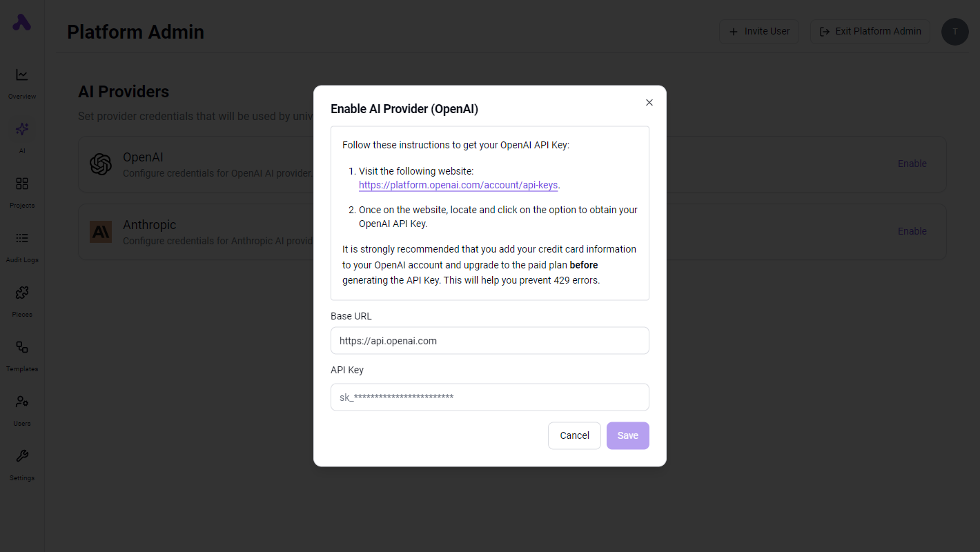
Task: Open the user avatar menu labeled T
Action: [954, 32]
